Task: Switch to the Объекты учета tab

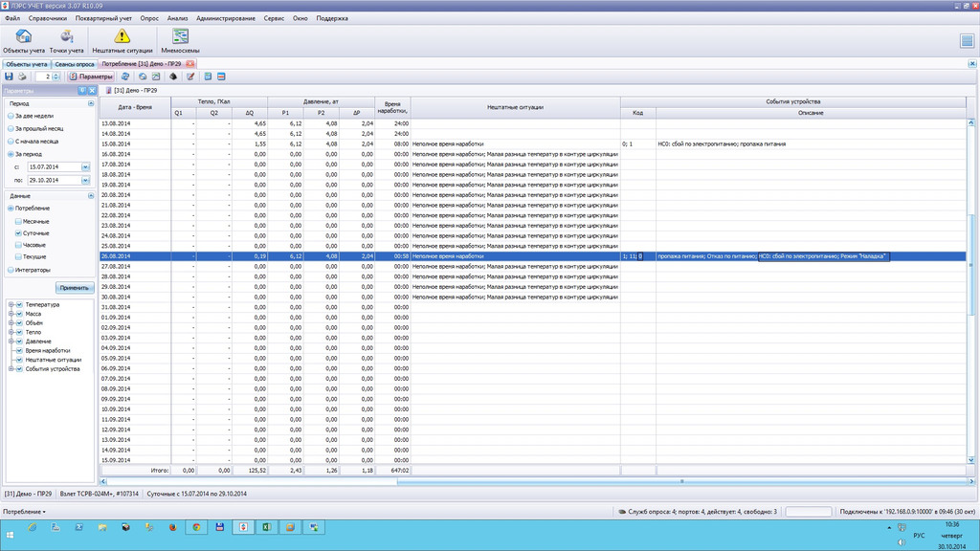Action: 26,64
